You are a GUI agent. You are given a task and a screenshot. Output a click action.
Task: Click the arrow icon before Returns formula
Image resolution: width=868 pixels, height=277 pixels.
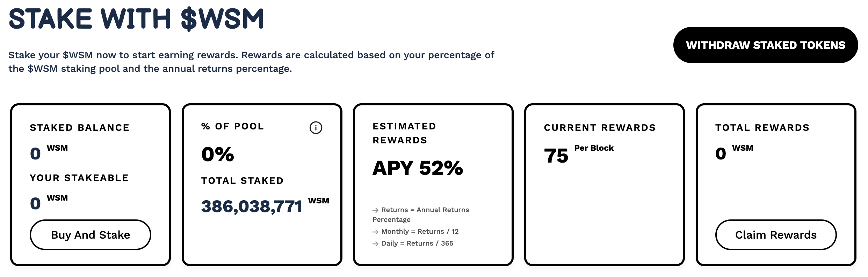tap(376, 210)
